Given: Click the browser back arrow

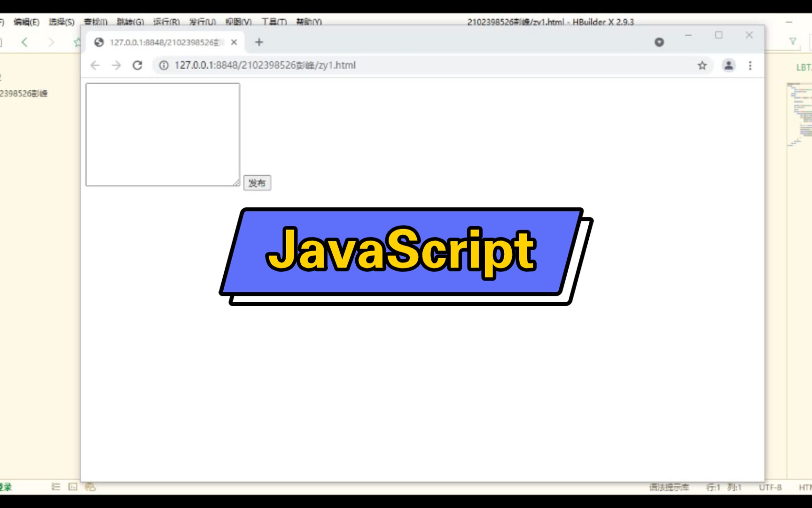Looking at the screenshot, I should tap(95, 65).
